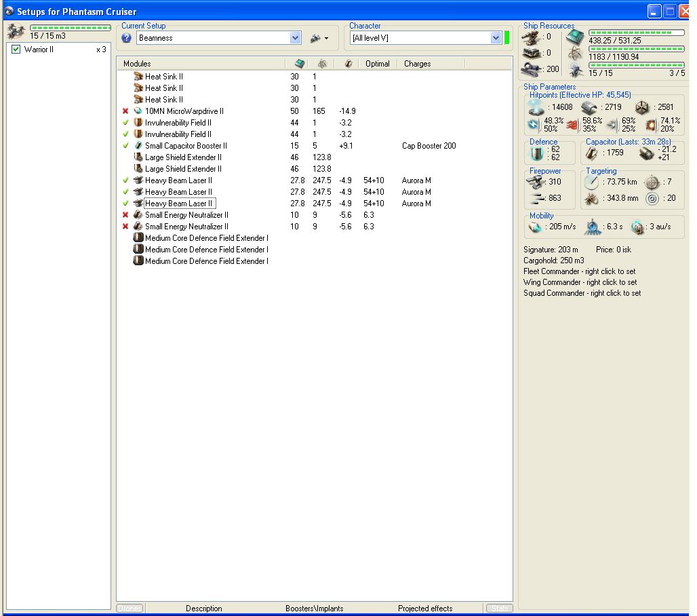Sort by the capacitor column header icon
697x616 pixels.
348,64
